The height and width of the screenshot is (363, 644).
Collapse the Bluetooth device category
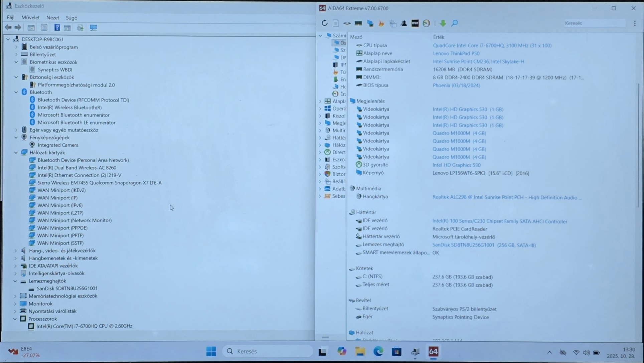(16, 92)
